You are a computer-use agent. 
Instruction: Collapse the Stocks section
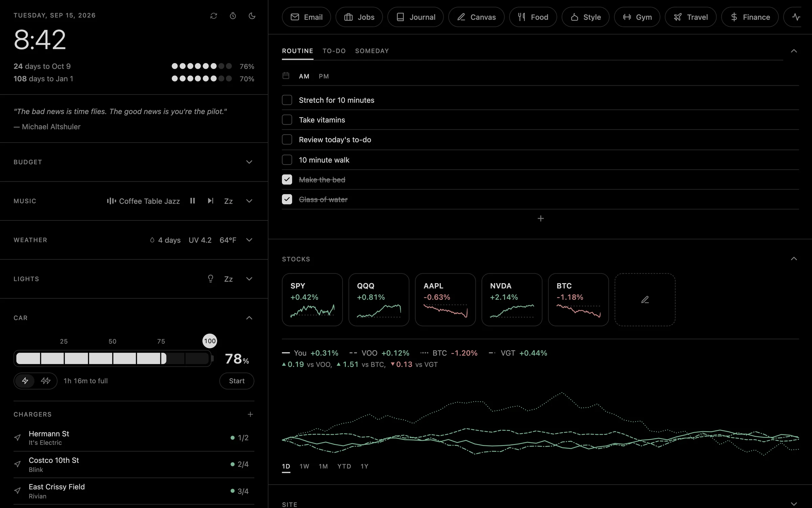794,259
